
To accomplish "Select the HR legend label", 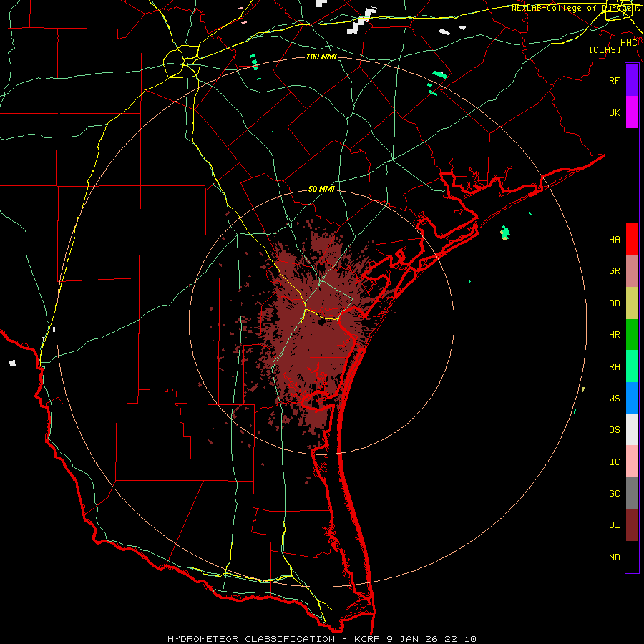I will (x=614, y=335).
